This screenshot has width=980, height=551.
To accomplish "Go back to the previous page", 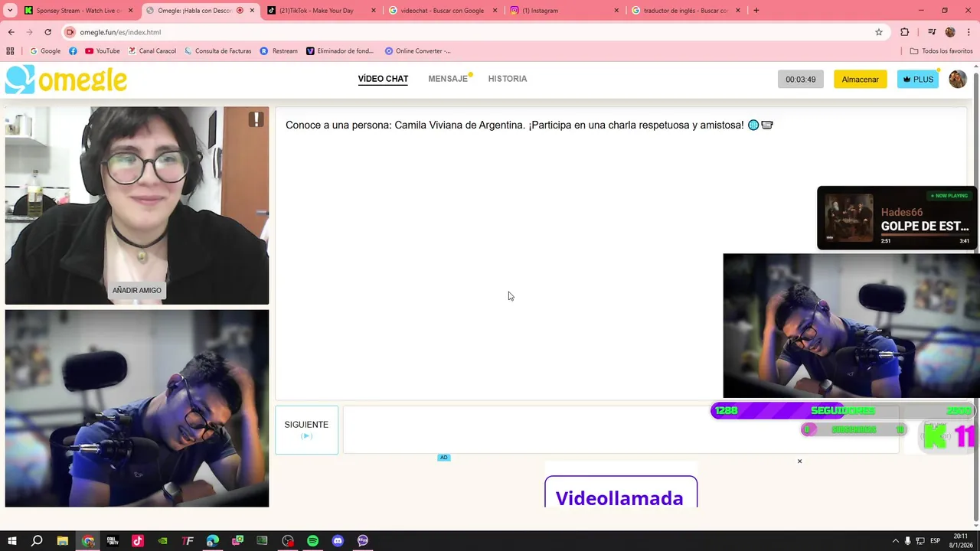I will point(11,32).
